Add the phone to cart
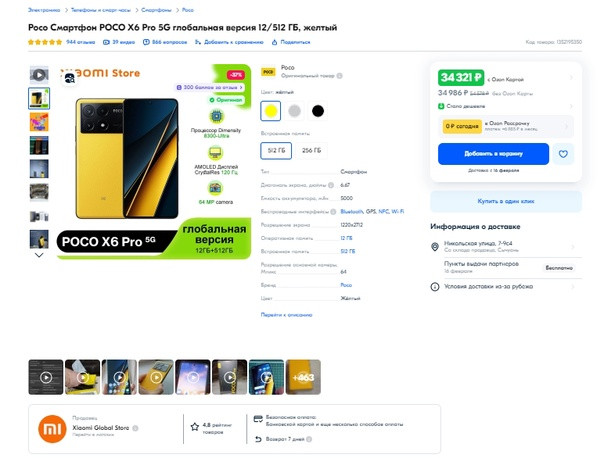This screenshot has width=604, height=458. [493, 154]
